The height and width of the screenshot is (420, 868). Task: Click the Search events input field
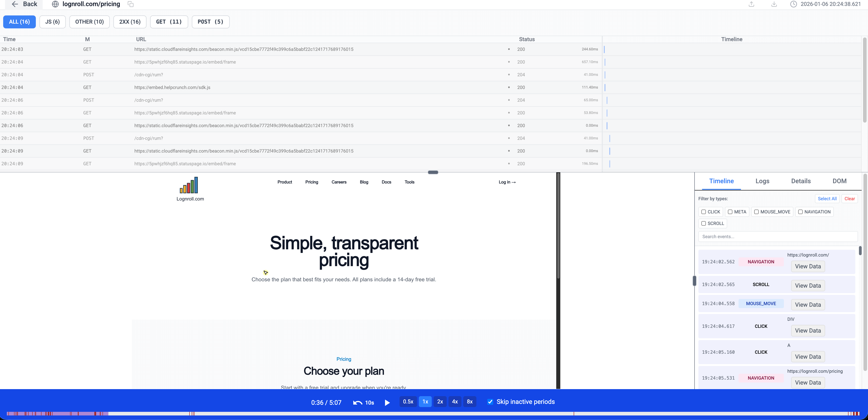[x=778, y=237]
